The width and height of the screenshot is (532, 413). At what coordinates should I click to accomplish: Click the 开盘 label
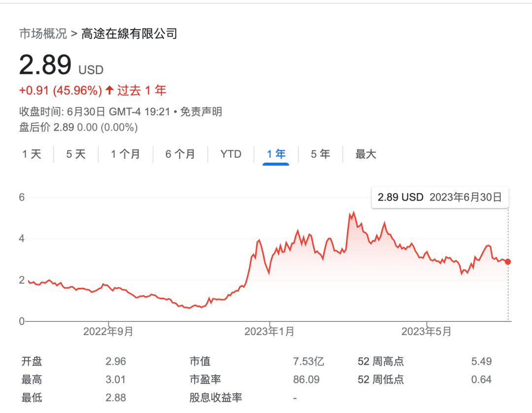coord(32,361)
